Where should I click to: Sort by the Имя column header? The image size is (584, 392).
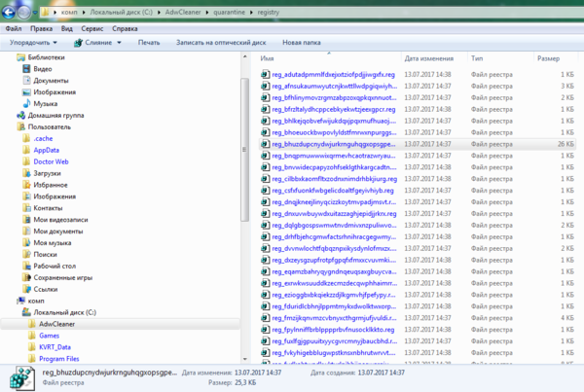[x=267, y=58]
